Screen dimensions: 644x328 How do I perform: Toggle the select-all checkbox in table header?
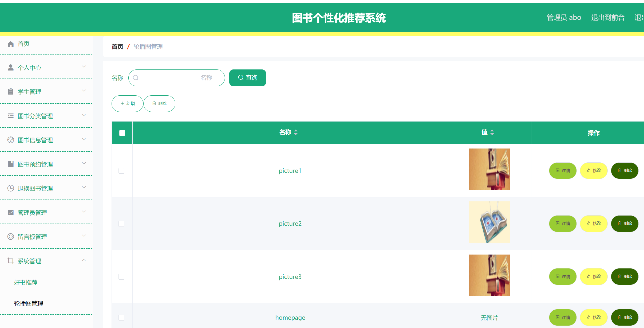[x=122, y=133]
